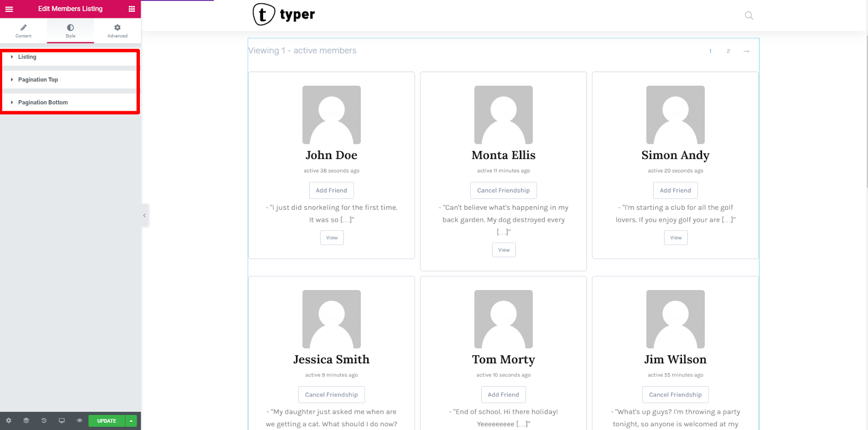
Task: Click Add Friend under John Doe
Action: tap(331, 190)
